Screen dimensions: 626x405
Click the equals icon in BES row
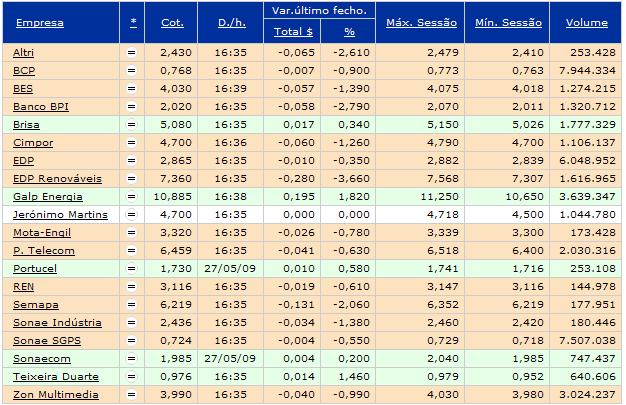tap(131, 89)
